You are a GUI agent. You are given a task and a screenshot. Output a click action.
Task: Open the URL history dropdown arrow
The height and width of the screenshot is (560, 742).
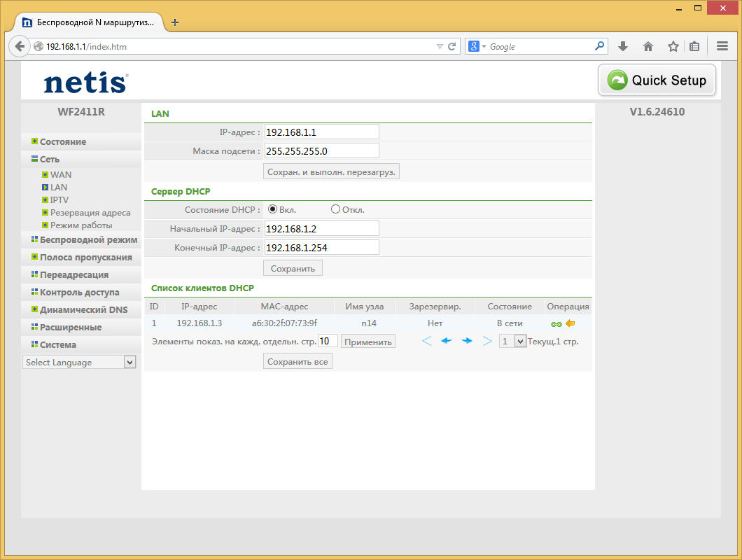coord(440,46)
